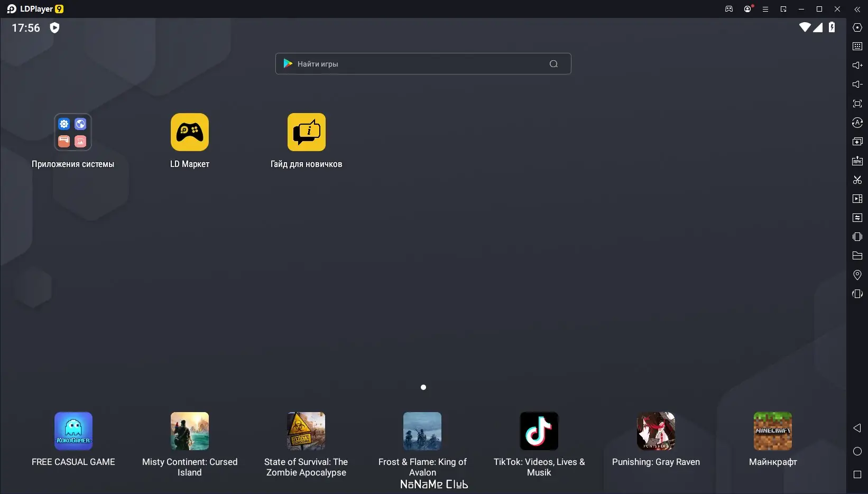The width and height of the screenshot is (868, 494).
Task: Open the synchronizer tool icon
Action: 857,218
